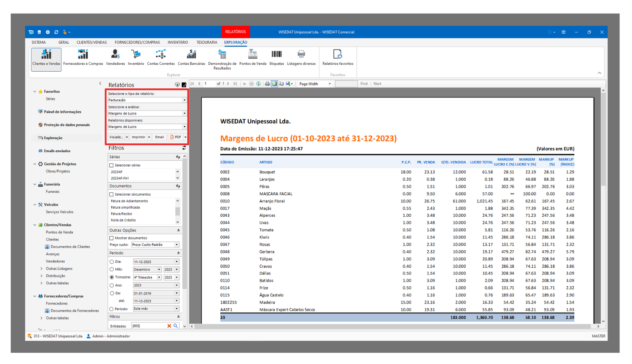Open Relatórios favoritos
Screen dimensions: 632x364
tap(338, 57)
